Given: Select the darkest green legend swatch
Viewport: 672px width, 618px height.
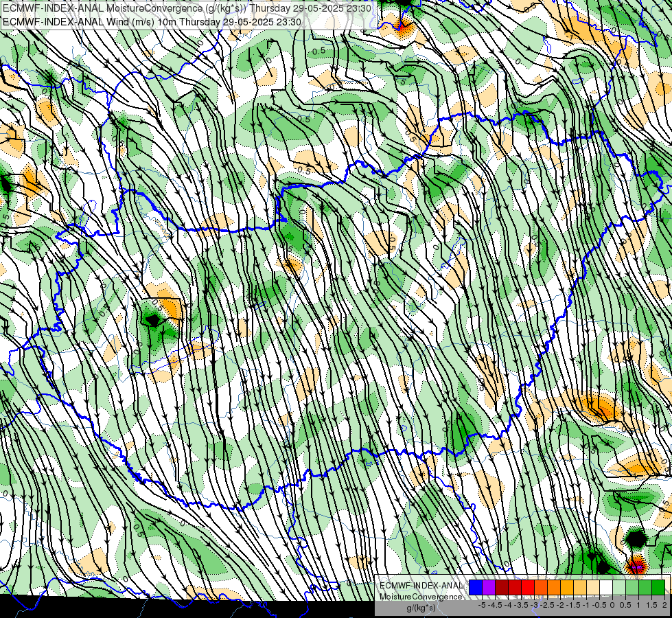Looking at the screenshot, I should coord(658,587).
